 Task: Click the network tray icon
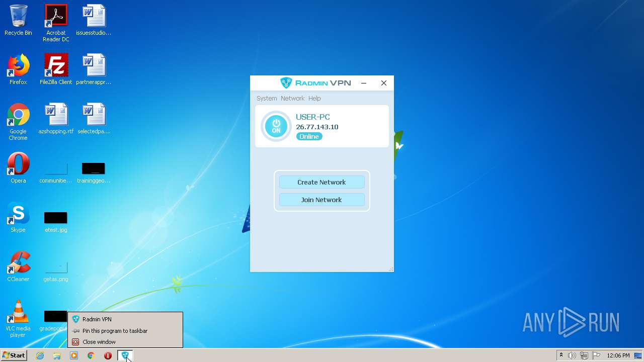point(584,355)
